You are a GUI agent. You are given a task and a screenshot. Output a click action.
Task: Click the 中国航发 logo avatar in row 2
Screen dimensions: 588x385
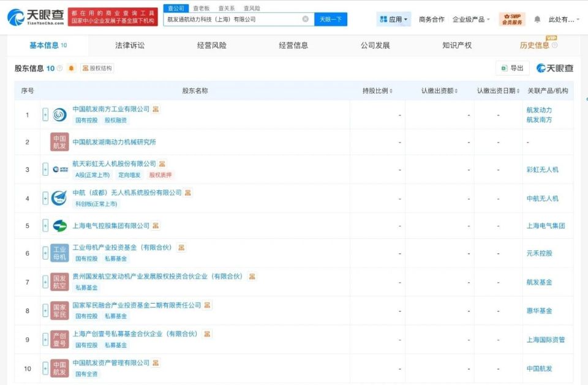[58, 141]
